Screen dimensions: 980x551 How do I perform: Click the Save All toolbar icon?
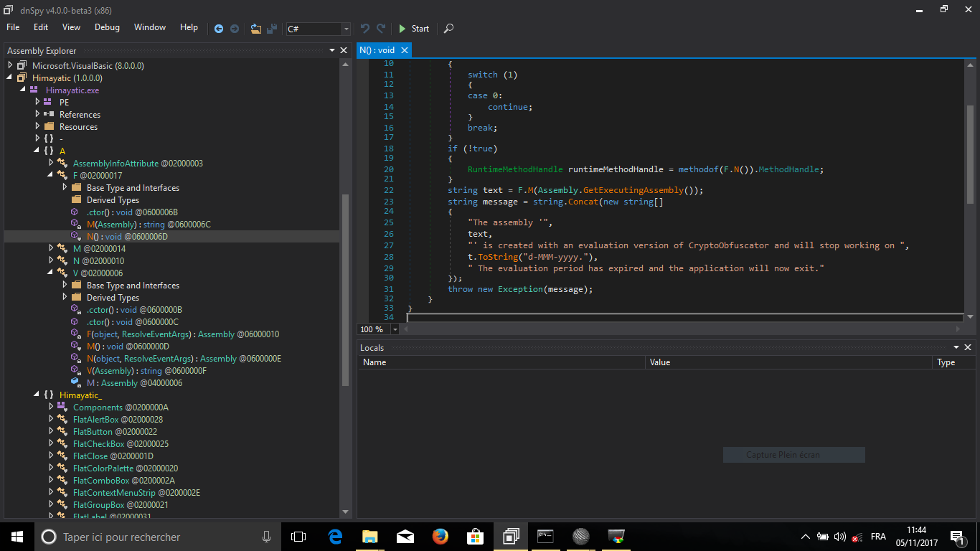pos(272,29)
